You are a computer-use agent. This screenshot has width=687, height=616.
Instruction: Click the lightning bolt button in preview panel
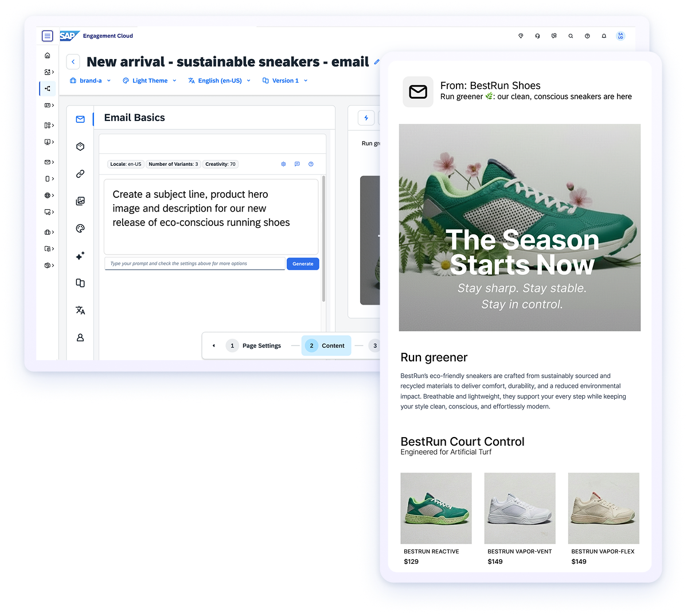pyautogui.click(x=366, y=118)
